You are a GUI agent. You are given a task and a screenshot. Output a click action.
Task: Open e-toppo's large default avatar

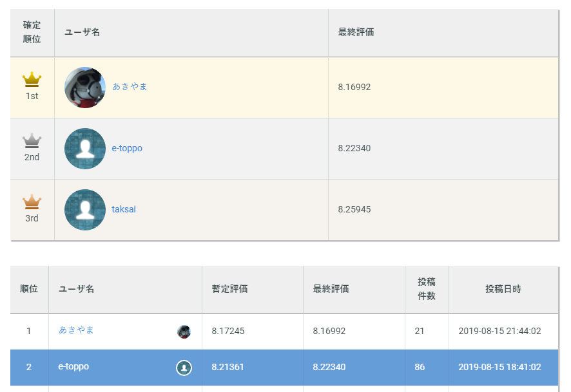tap(85, 148)
